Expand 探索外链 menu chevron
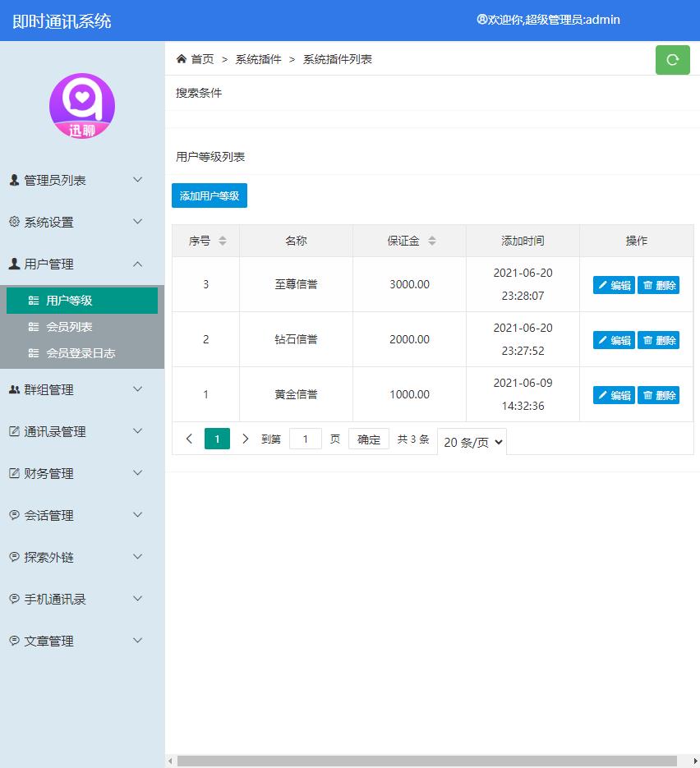Image resolution: width=700 pixels, height=768 pixels. click(138, 556)
